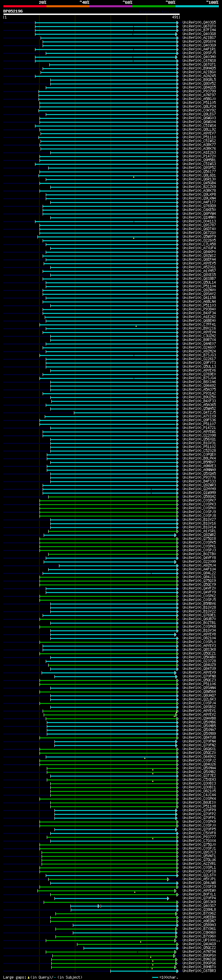This screenshot has height=980, width=222.
Task: Click the UniRef100_B0FXL1 label
Action: 199,894
